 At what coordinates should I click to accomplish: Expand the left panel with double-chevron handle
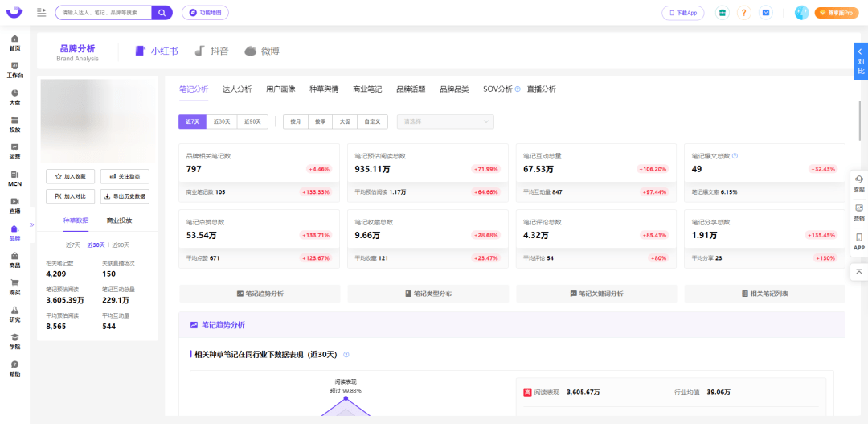click(31, 225)
